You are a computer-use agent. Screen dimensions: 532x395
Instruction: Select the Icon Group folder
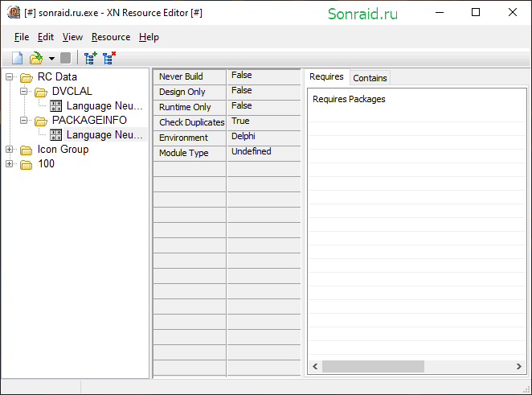(63, 149)
